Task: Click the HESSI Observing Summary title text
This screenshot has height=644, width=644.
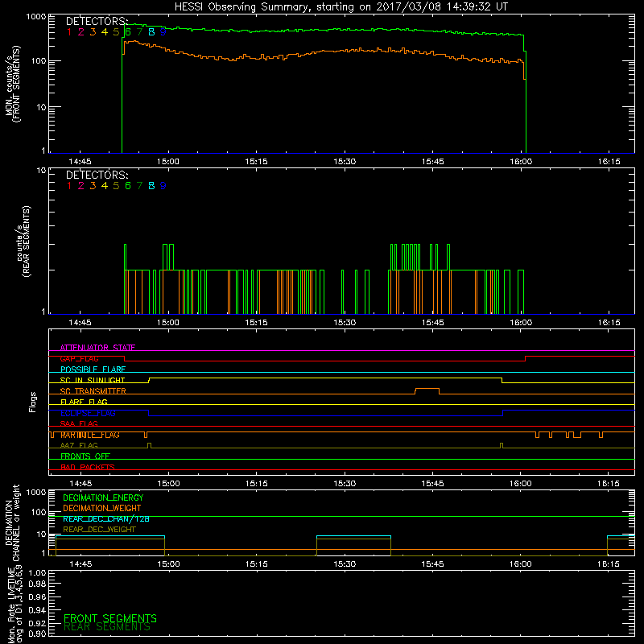Action: coord(341,7)
